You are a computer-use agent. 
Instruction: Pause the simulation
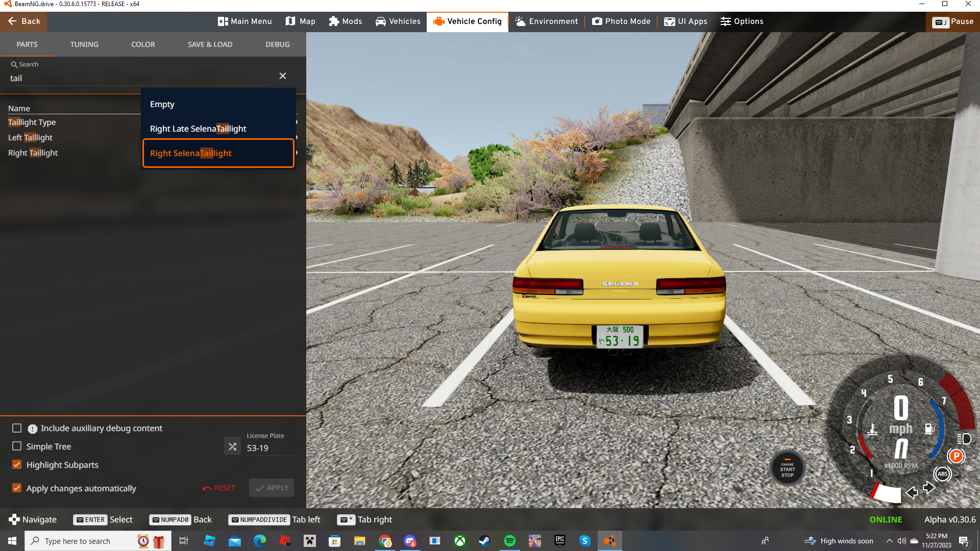[952, 21]
